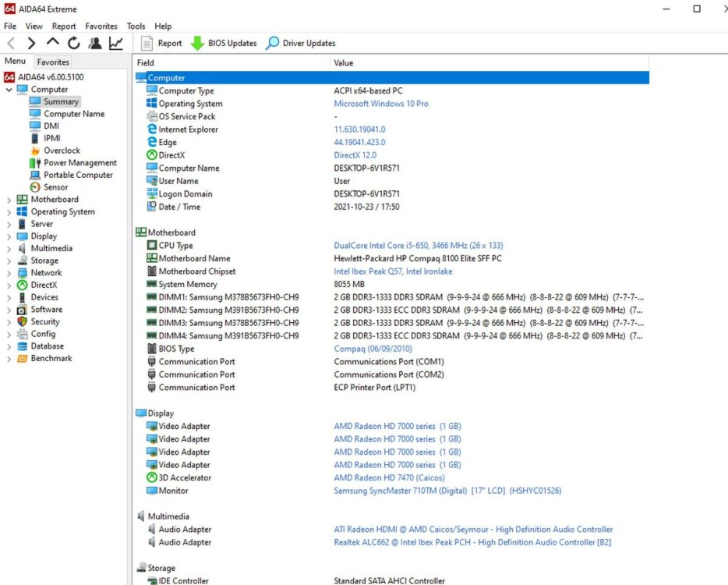Open the Intel Core i5-650 CPU link
This screenshot has height=585, width=728.
tap(419, 246)
